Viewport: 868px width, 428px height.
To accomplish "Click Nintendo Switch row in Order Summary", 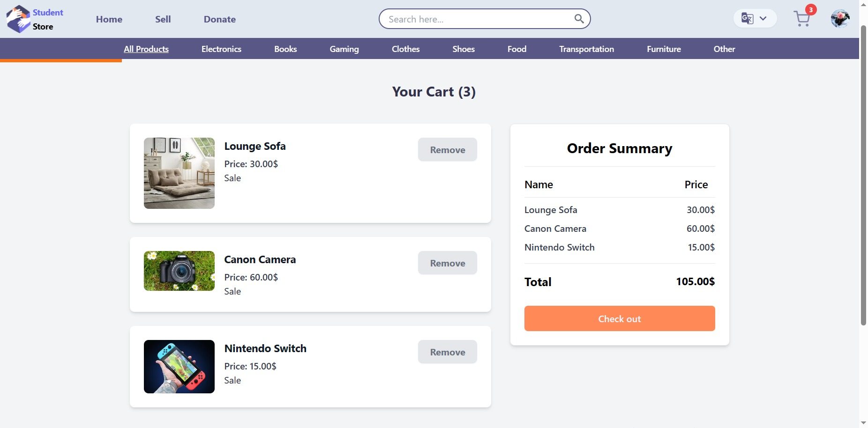I will pos(620,247).
